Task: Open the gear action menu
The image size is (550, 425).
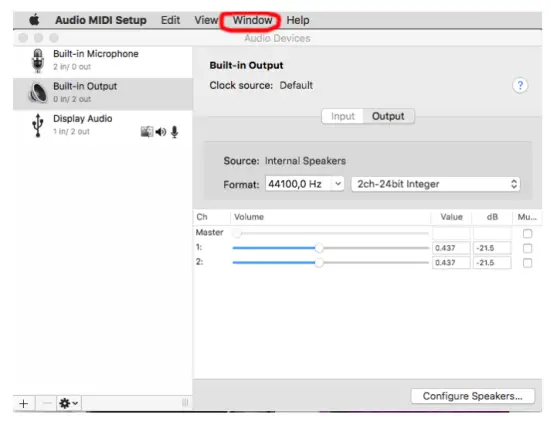Action: click(69, 404)
